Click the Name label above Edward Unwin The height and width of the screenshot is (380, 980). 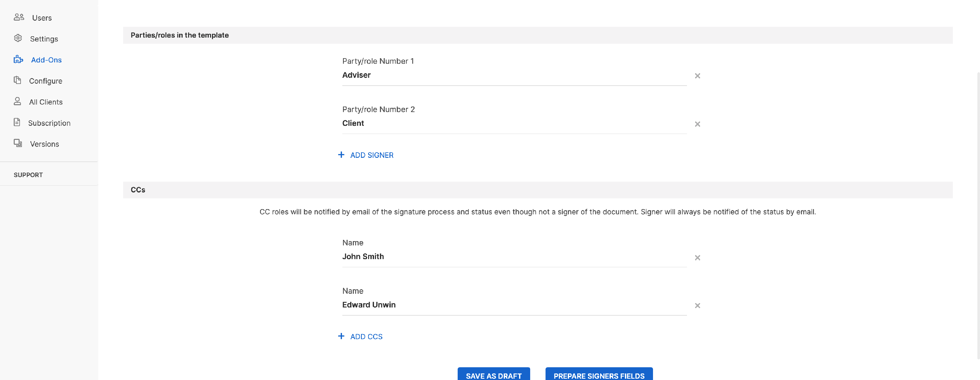click(x=353, y=291)
